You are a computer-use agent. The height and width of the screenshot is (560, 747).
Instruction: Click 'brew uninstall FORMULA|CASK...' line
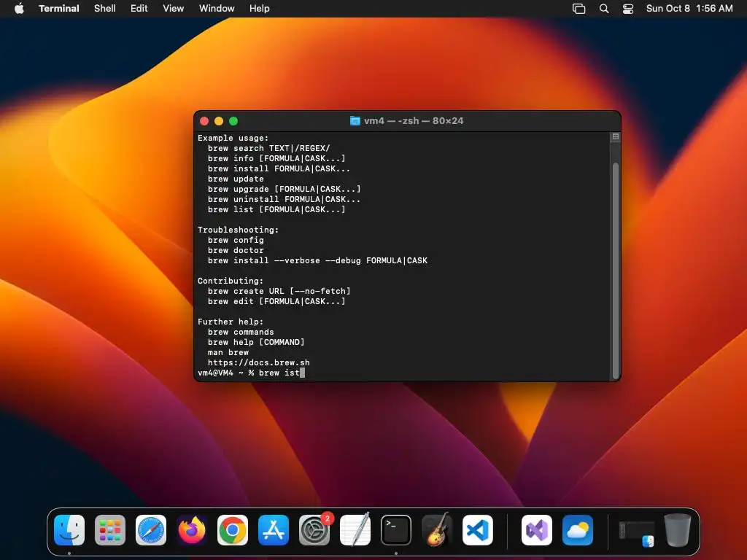pos(284,200)
